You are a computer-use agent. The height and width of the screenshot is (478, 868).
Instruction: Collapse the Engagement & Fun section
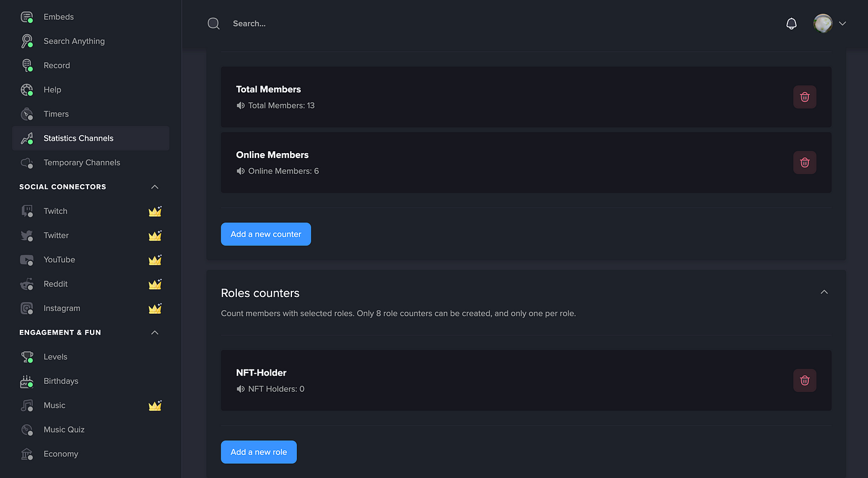pos(154,332)
